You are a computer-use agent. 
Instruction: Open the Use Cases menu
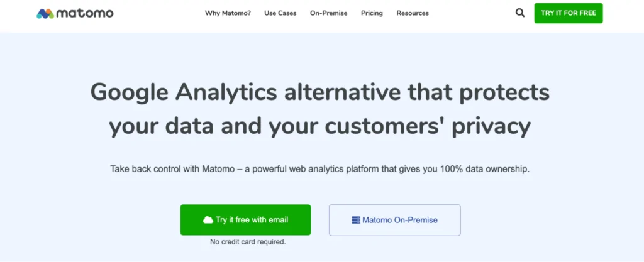(280, 13)
